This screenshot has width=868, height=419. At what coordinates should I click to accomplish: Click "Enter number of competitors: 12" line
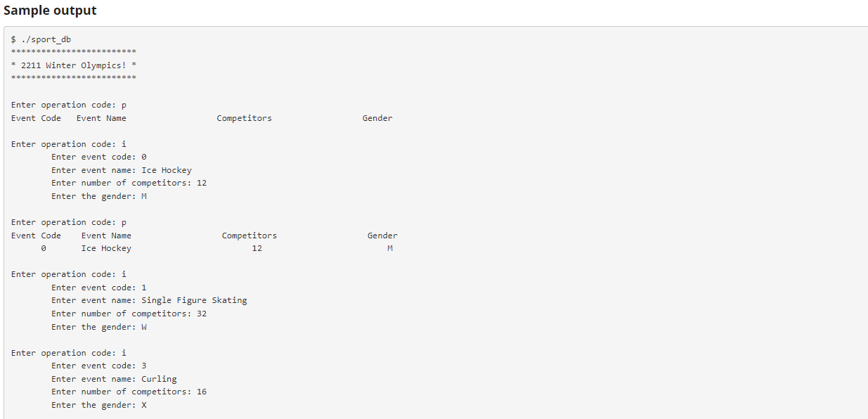click(129, 183)
